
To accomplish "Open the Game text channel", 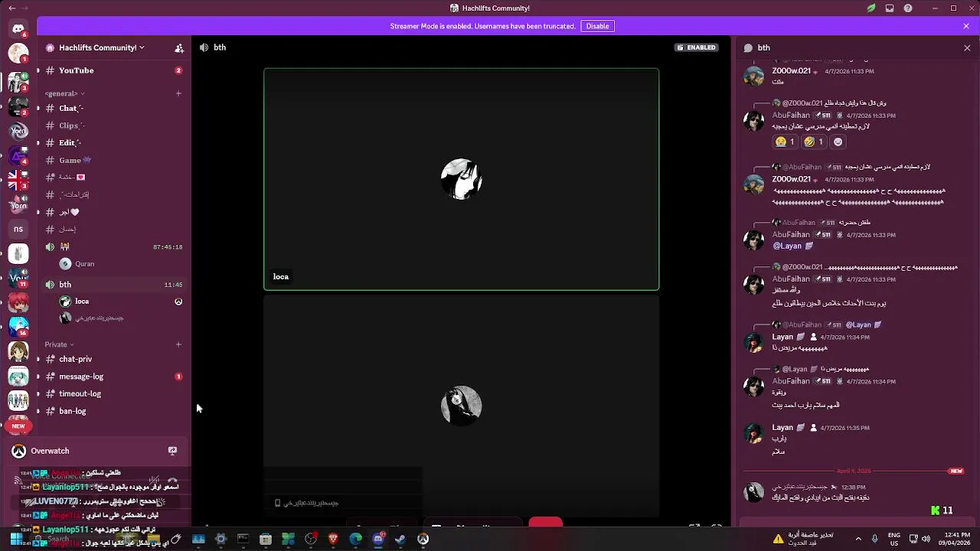I will tap(114, 161).
